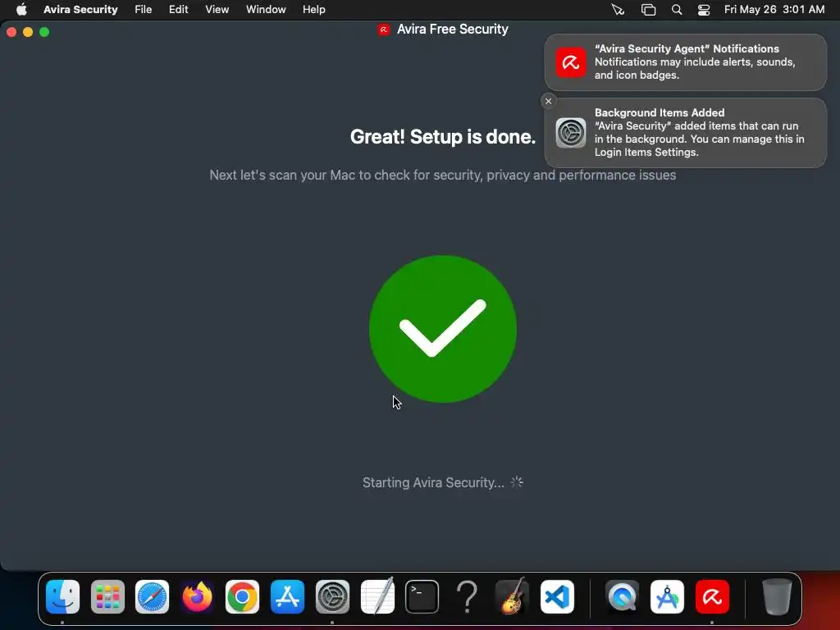Image resolution: width=840 pixels, height=630 pixels.
Task: Click the 'Great! Setup is done.' heading
Action: (x=442, y=137)
